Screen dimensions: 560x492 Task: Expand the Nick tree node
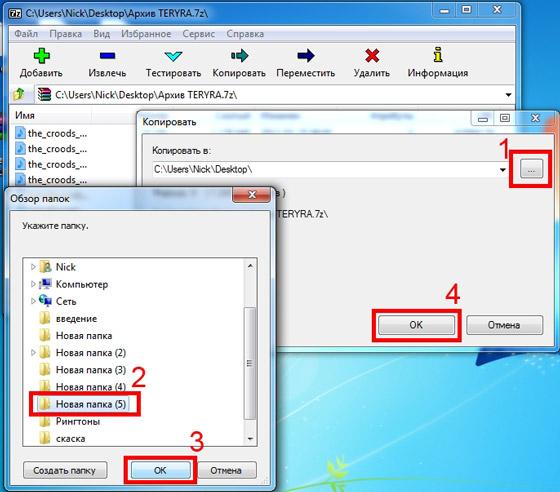pos(33,267)
